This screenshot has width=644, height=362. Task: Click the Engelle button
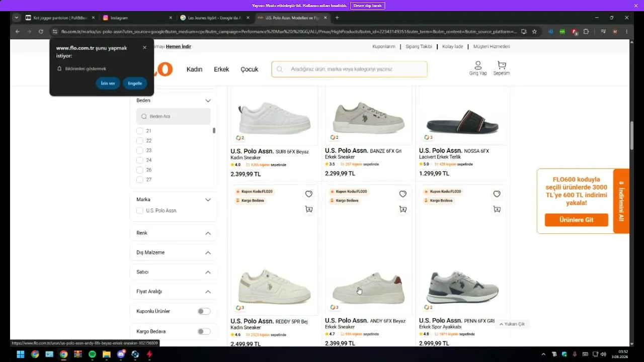[135, 83]
